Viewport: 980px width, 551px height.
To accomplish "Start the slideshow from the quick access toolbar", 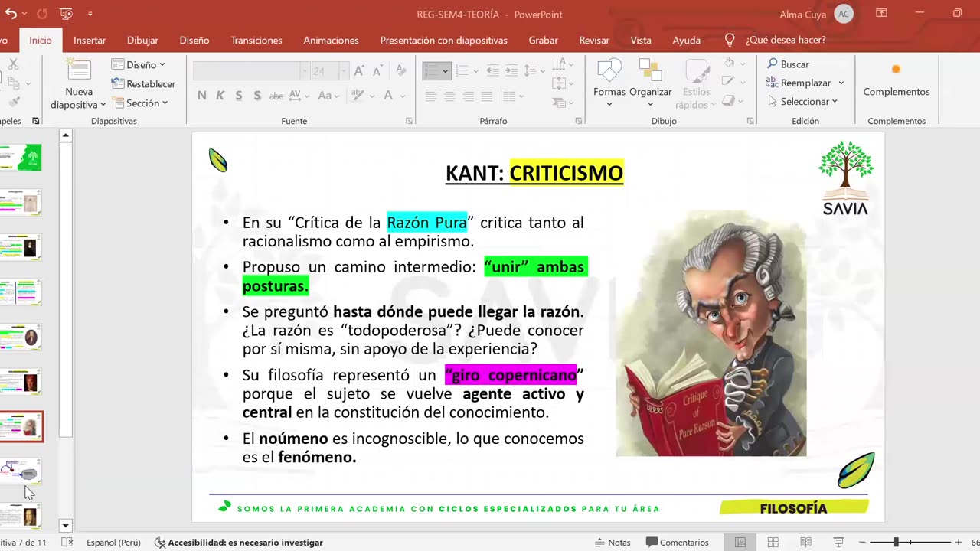I will 67,14.
